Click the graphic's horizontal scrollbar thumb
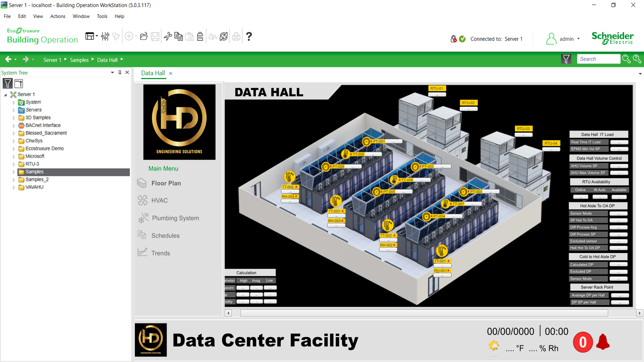 [x=424, y=313]
